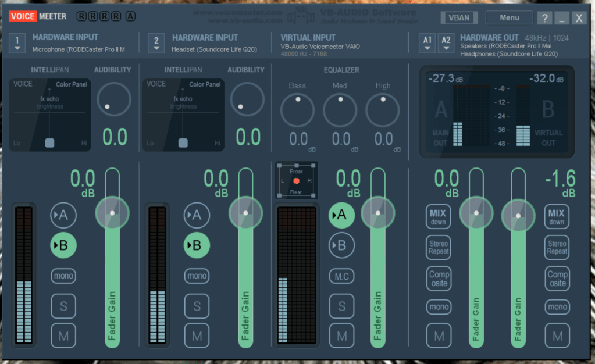Click the -27.3 dB main out level readout

[446, 78]
